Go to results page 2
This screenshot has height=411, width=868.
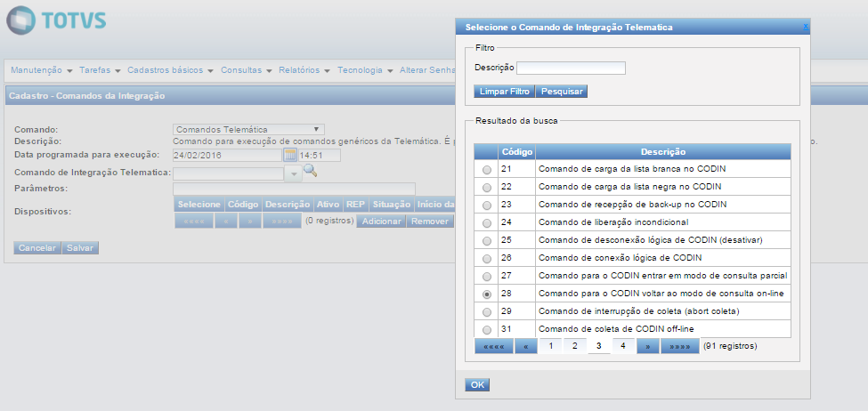click(x=575, y=346)
